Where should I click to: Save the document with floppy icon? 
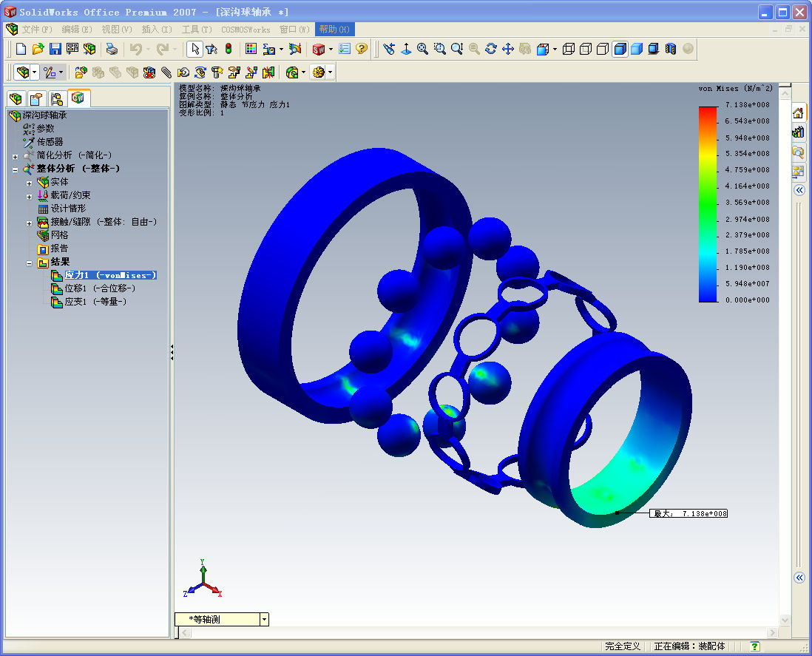tap(55, 50)
